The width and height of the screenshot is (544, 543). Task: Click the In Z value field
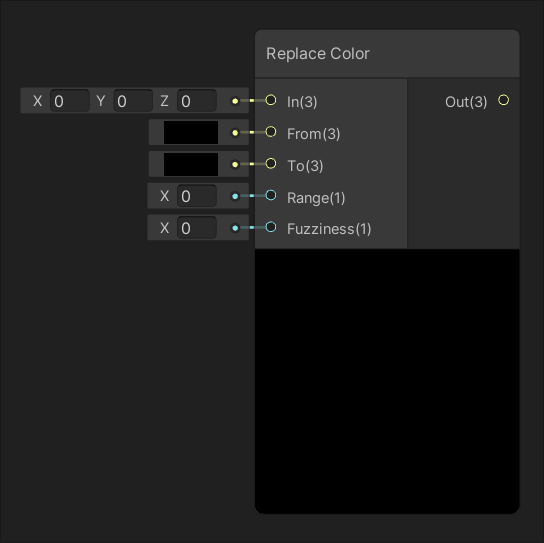tap(197, 101)
